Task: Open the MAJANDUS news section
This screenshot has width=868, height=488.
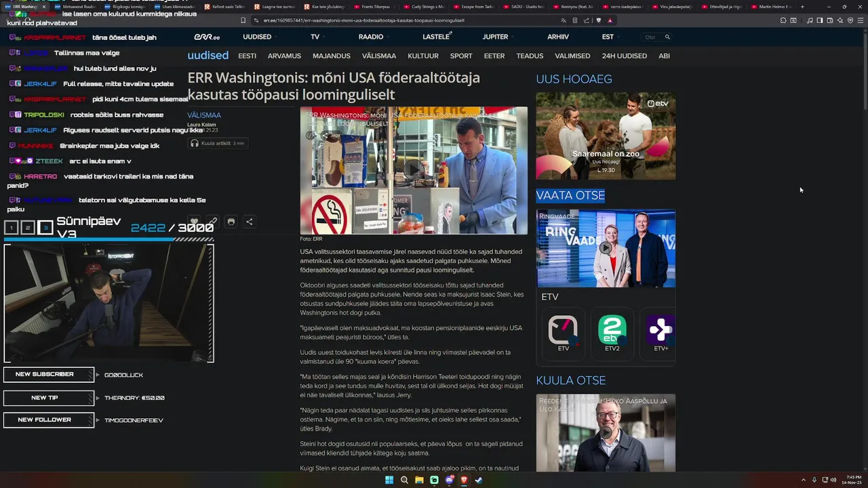Action: (x=332, y=56)
